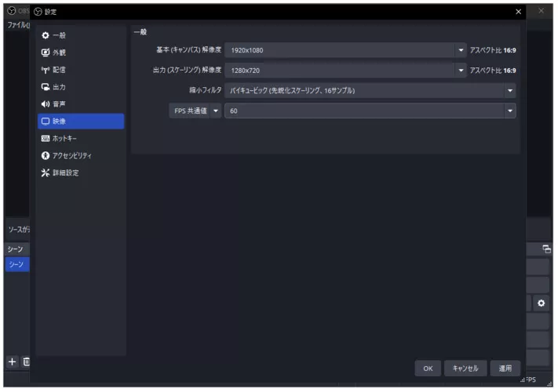558x392 pixels.
Task: Click the trash icon in OBS scenes panel
Action: pos(27,362)
